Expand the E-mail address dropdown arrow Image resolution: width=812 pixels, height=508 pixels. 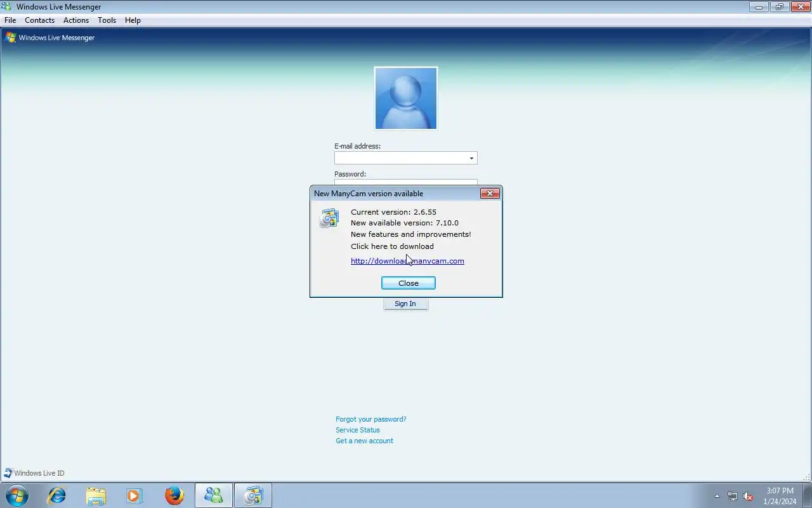[x=471, y=158]
